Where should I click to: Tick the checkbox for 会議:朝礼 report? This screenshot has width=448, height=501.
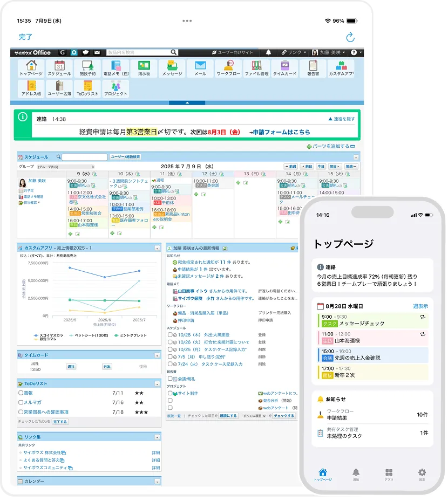(170, 379)
